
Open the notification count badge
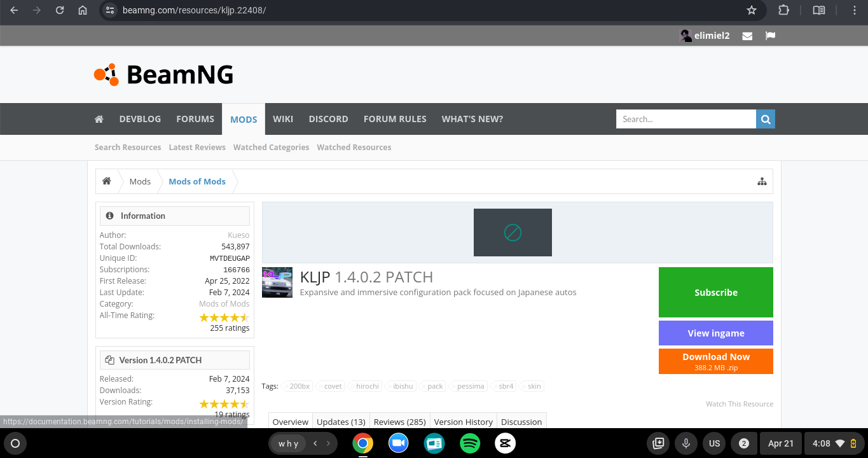pyautogui.click(x=744, y=443)
